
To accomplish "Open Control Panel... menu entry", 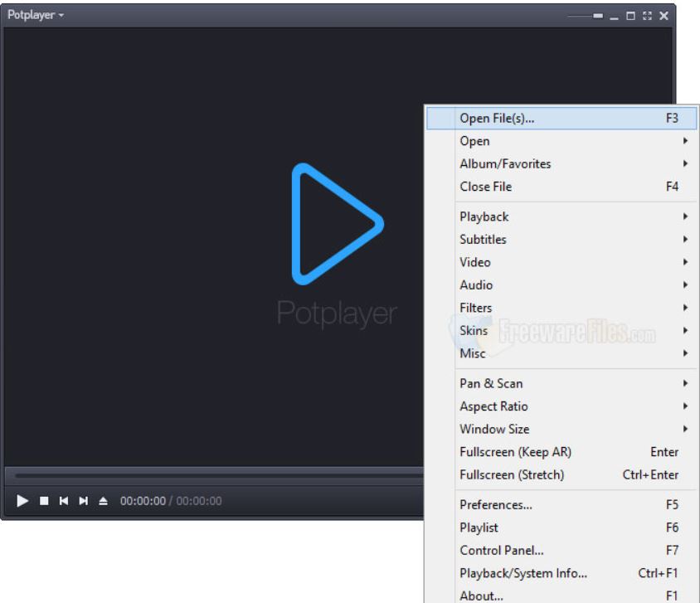I will 561,551.
